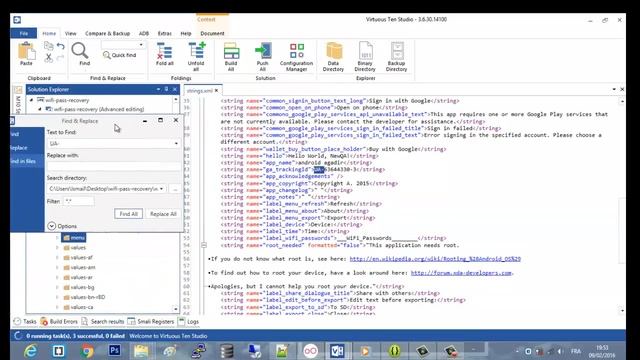Open the ADB ribbon tab
The image size is (640, 360).
click(144, 33)
